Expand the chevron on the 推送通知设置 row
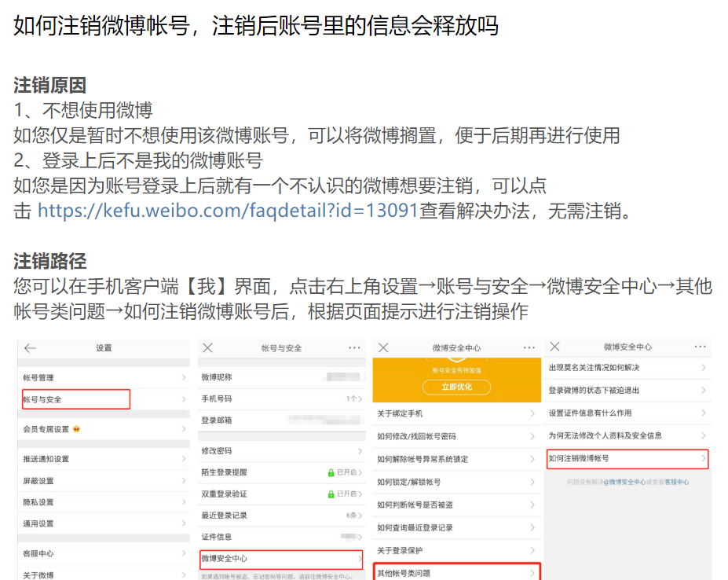 coord(184,459)
